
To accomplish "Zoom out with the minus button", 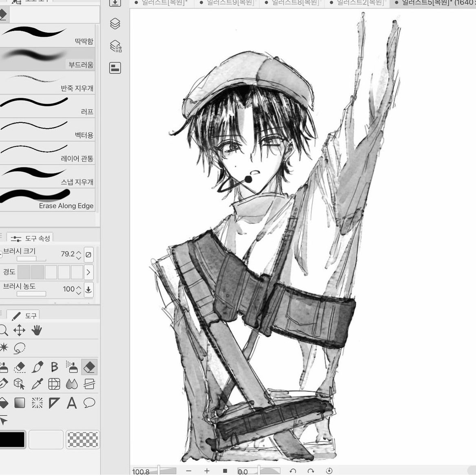I will pos(188,471).
